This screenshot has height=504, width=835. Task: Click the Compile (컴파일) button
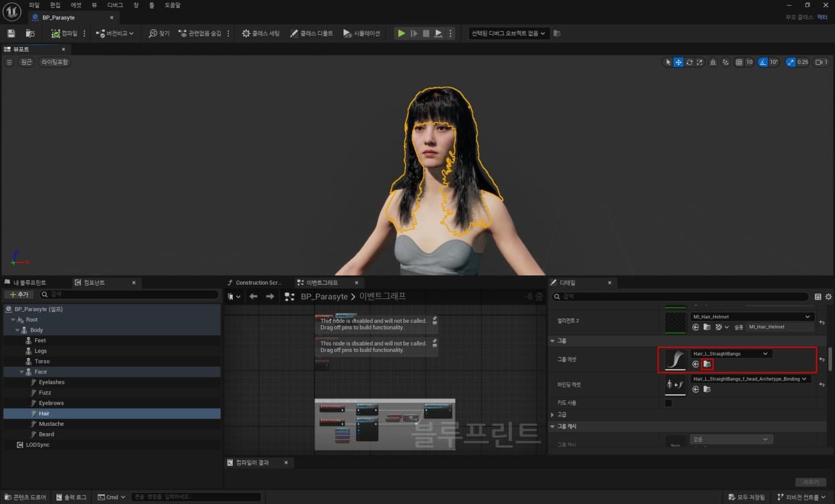[x=65, y=33]
